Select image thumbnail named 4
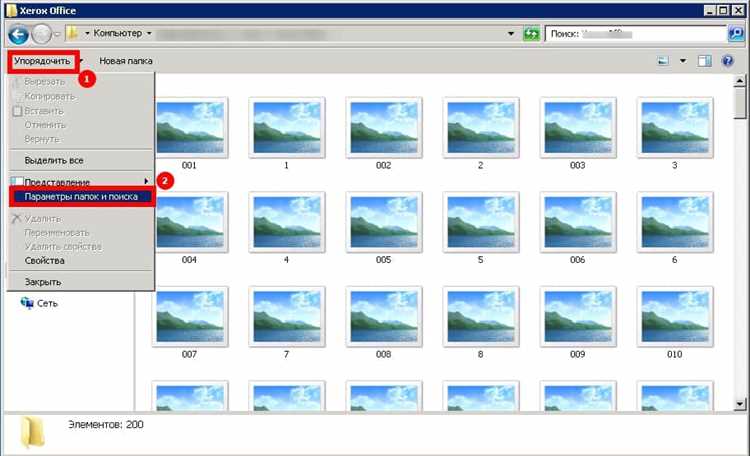The width and height of the screenshot is (750, 456). coord(287,222)
